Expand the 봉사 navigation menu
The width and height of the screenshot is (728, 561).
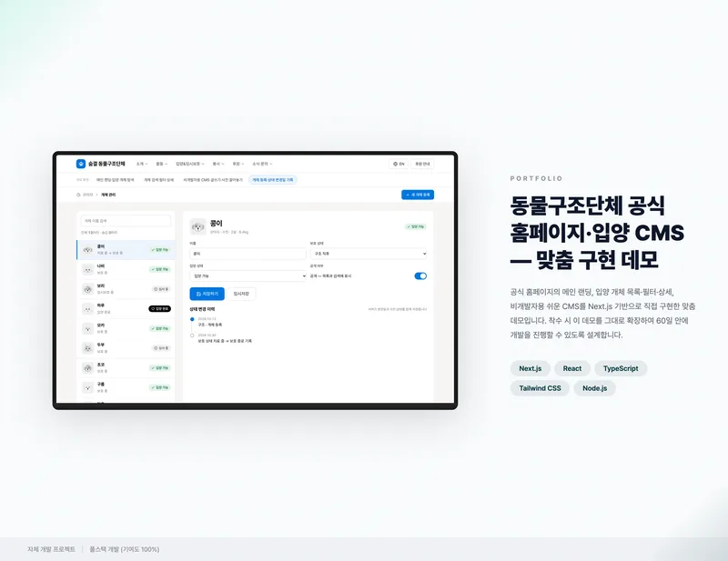point(218,164)
